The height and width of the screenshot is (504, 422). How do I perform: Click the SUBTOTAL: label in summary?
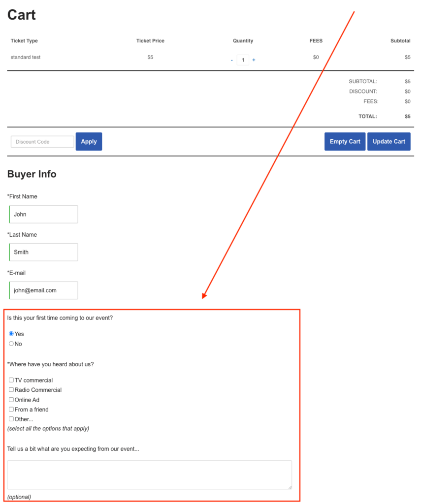pos(363,82)
